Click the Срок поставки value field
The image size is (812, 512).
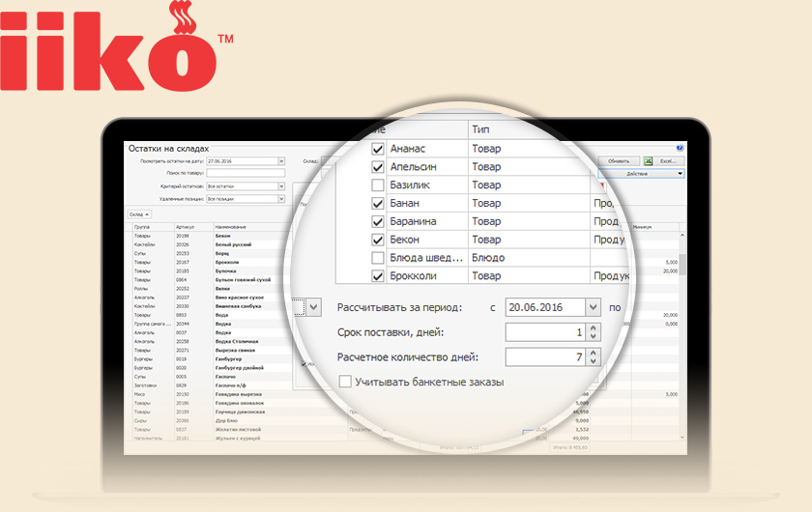coord(546,332)
